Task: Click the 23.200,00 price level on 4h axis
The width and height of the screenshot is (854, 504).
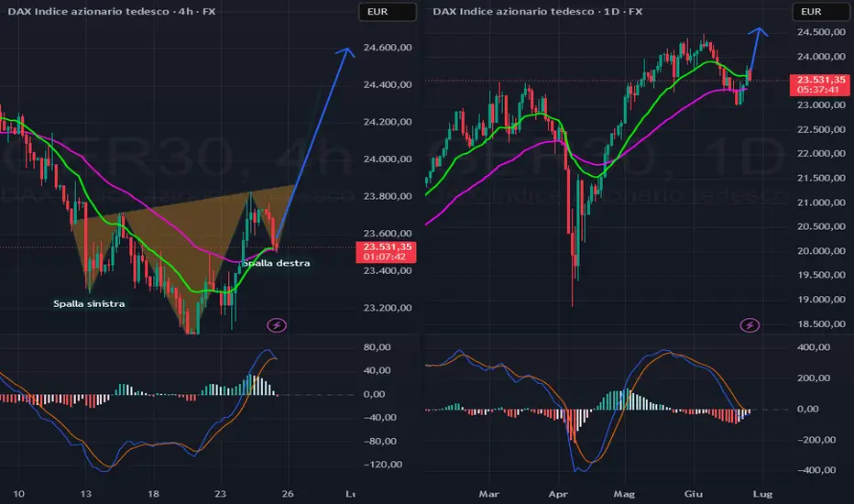Action: point(388,308)
